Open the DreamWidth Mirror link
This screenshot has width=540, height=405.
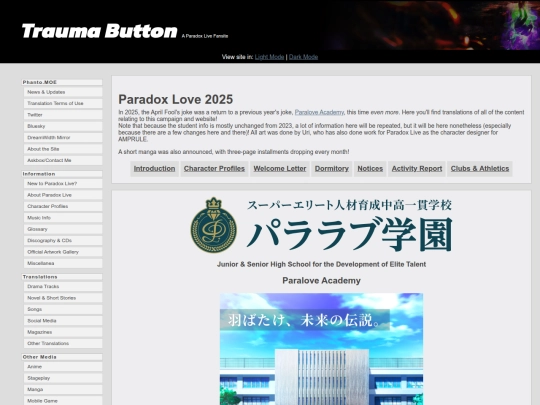(63, 137)
